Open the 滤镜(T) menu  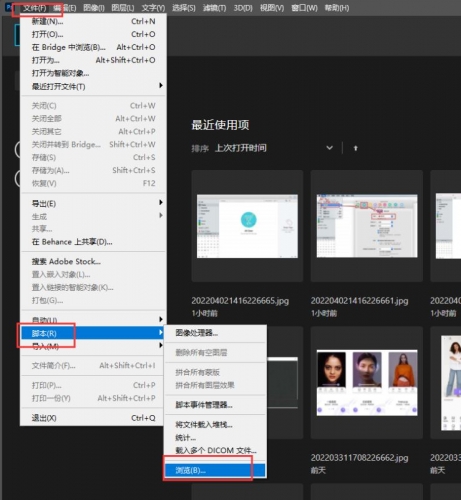(214, 8)
